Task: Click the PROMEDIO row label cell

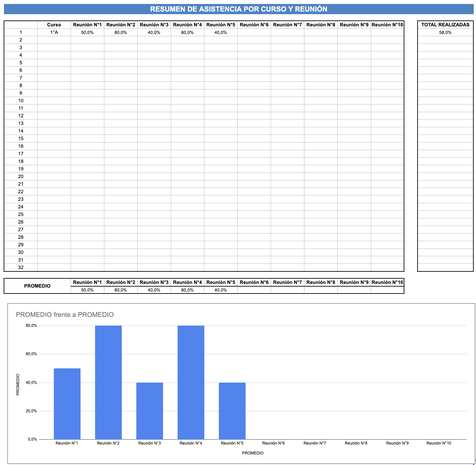Action: tap(37, 286)
